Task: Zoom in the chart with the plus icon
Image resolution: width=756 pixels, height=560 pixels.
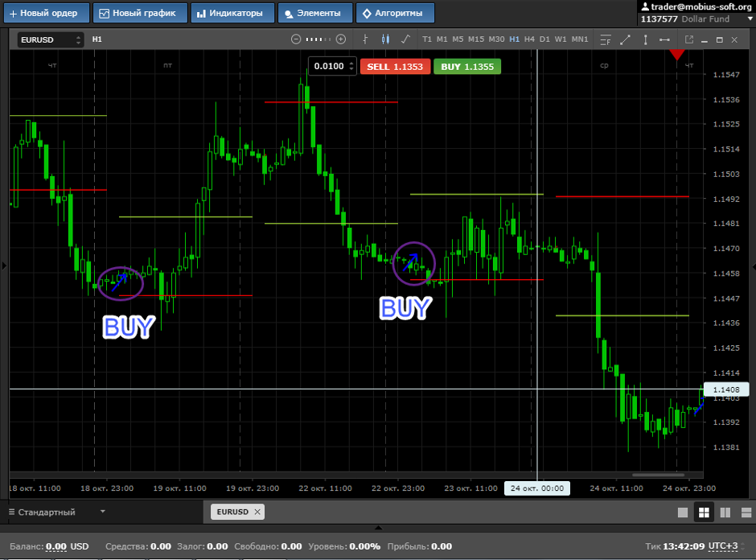Action: pos(341,39)
